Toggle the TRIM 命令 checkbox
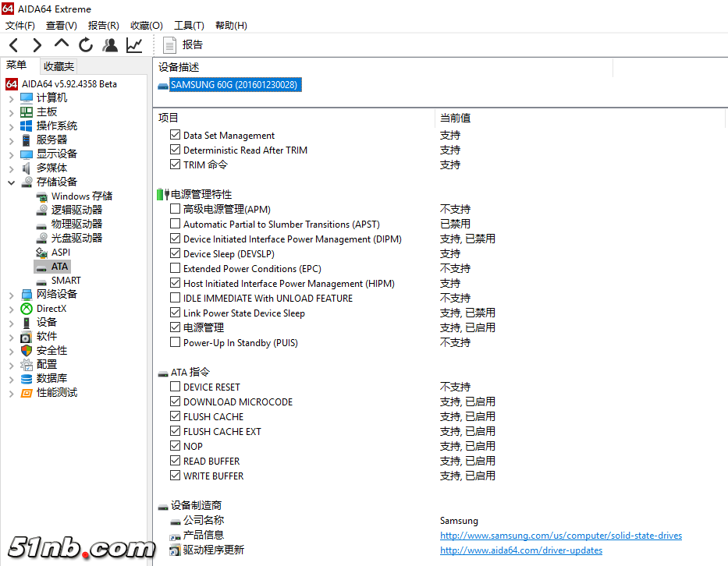The width and height of the screenshot is (728, 566). coord(175,164)
